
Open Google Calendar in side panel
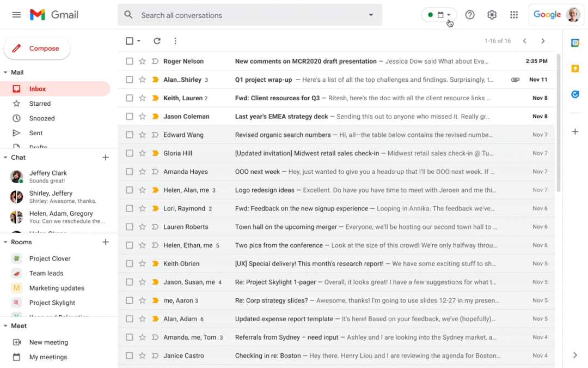575,43
